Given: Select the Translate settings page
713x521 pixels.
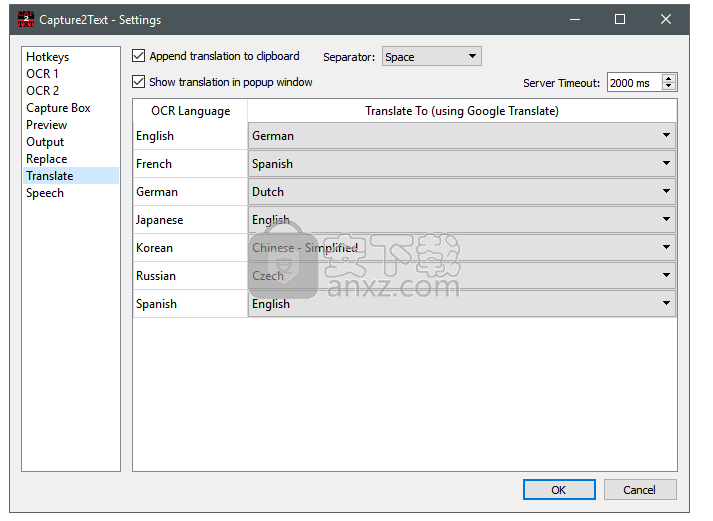Looking at the screenshot, I should pyautogui.click(x=70, y=175).
